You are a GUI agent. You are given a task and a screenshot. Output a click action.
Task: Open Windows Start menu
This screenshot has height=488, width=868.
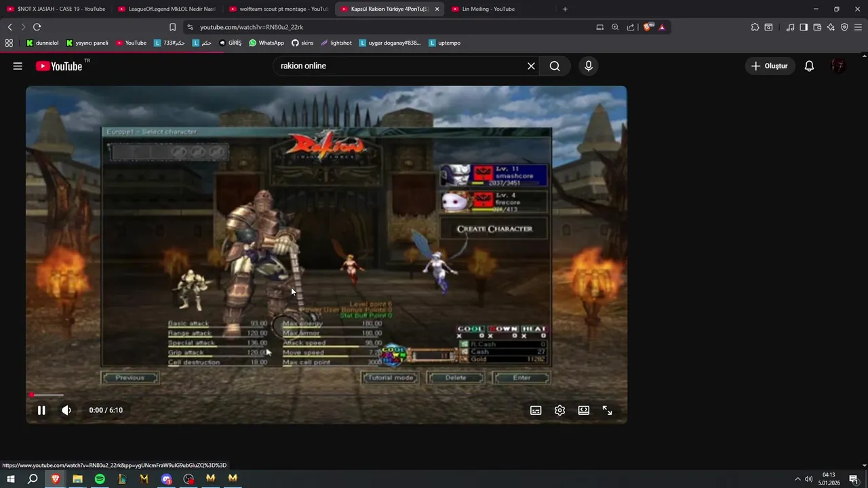pos(11,479)
